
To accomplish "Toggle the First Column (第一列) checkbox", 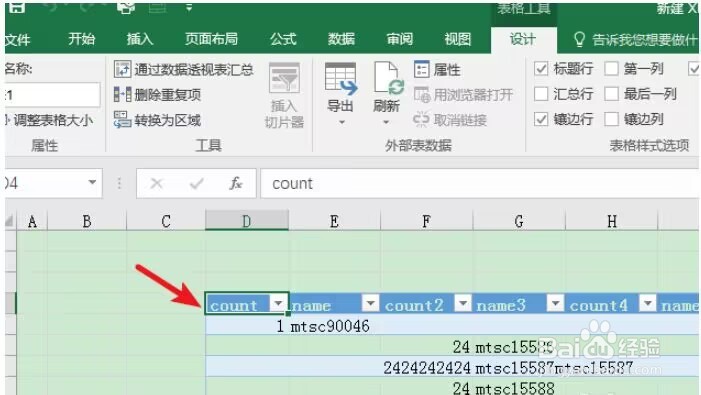I will point(611,69).
